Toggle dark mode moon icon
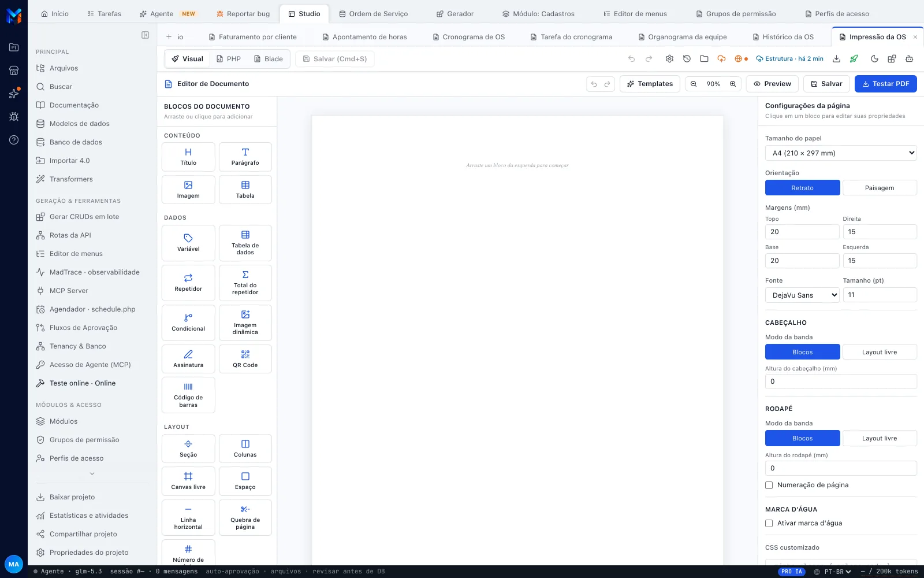Screen dimensions: 924x578 (x=874, y=59)
